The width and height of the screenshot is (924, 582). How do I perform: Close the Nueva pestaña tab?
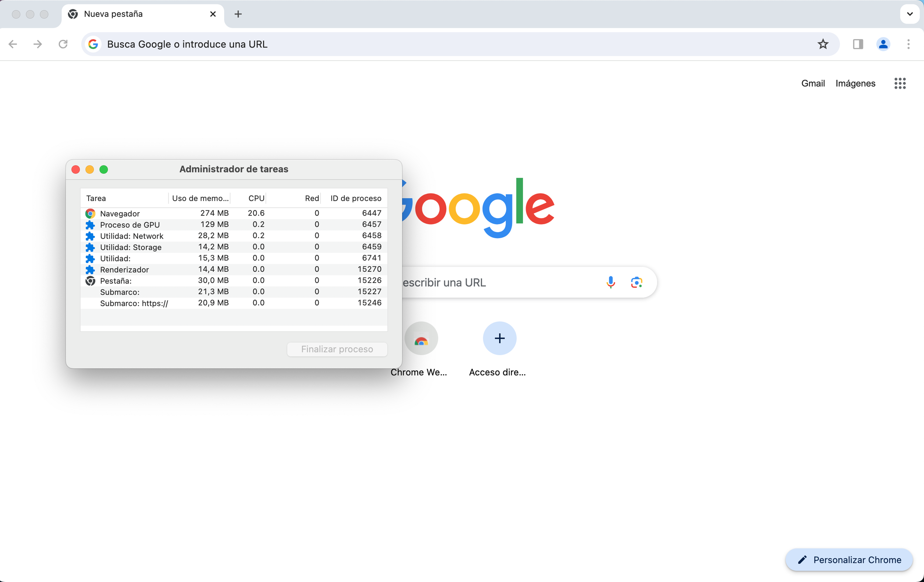[213, 14]
